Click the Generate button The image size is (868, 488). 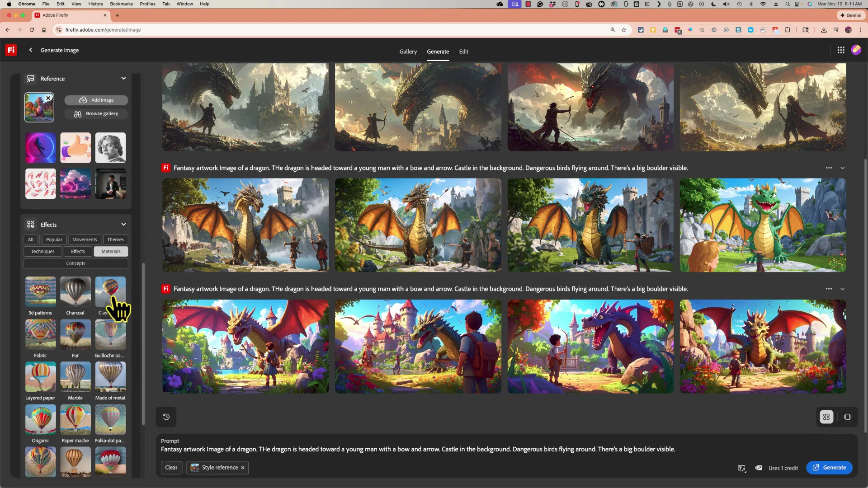829,467
